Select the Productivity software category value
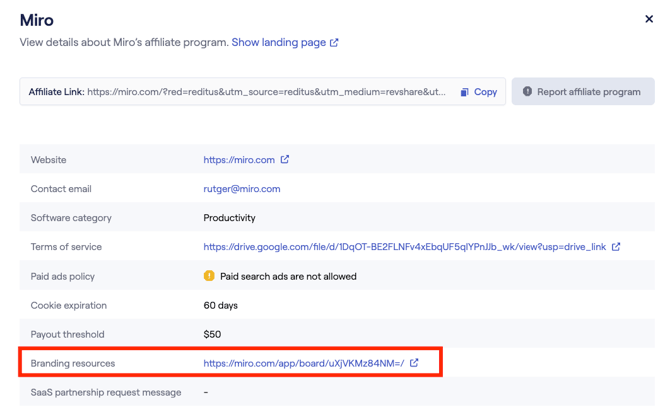The width and height of the screenshot is (670, 412). [x=229, y=218]
